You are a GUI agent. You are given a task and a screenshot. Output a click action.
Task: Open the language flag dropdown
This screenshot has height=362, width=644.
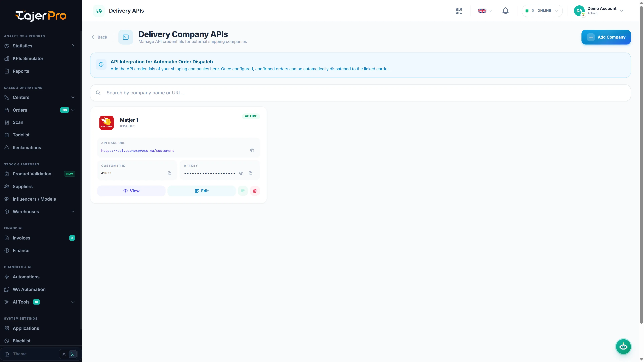485,11
